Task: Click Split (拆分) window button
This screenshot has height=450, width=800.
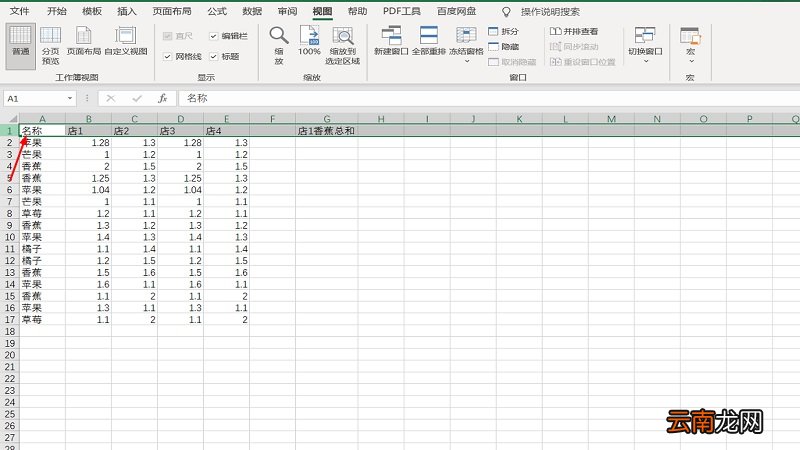Action: click(503, 32)
